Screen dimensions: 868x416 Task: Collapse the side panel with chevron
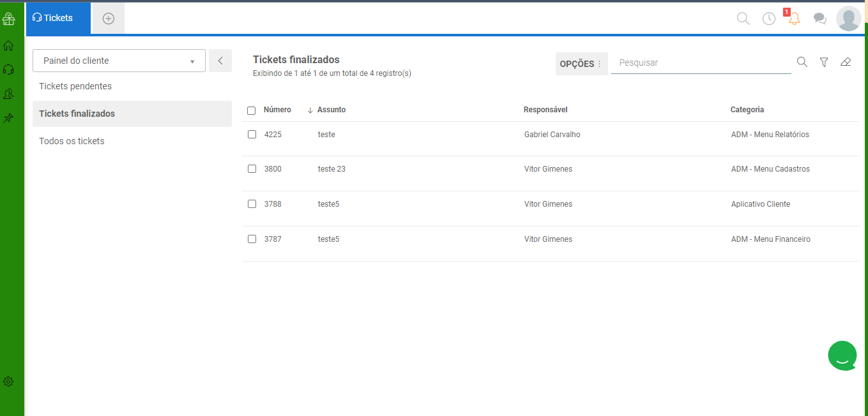pos(220,61)
